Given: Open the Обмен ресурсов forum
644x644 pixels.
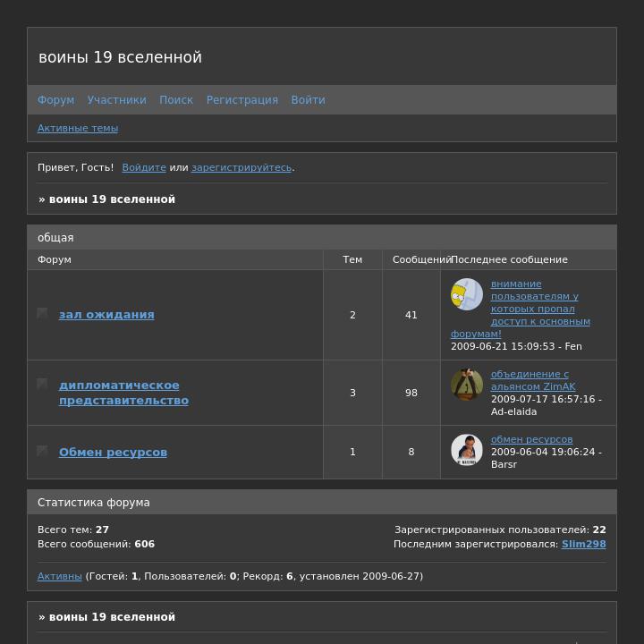Looking at the screenshot, I should (x=113, y=453).
